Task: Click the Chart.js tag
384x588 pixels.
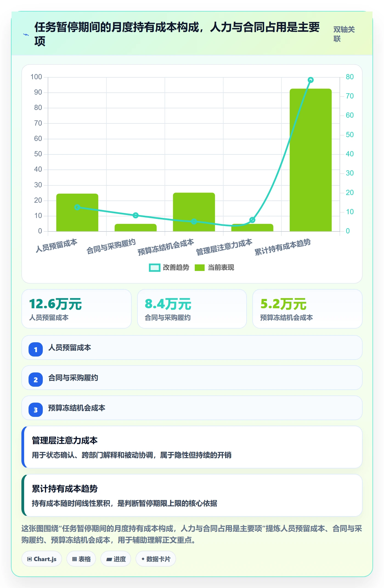Action: tap(42, 559)
